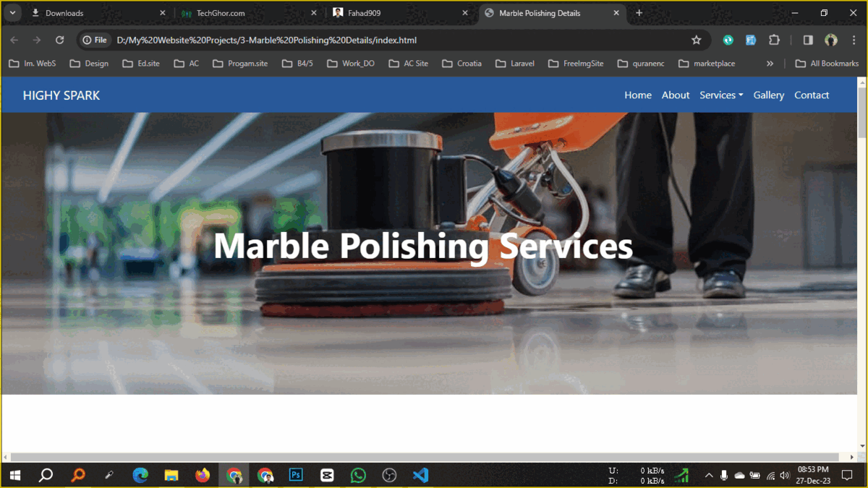Open the B4/5 bookmark folder
The width and height of the screenshot is (868, 488).
tap(297, 64)
